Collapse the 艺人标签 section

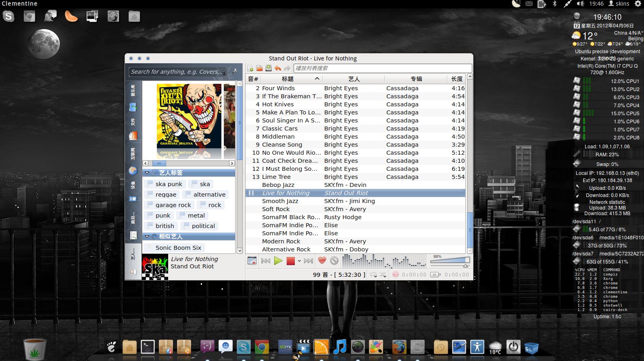[x=147, y=172]
